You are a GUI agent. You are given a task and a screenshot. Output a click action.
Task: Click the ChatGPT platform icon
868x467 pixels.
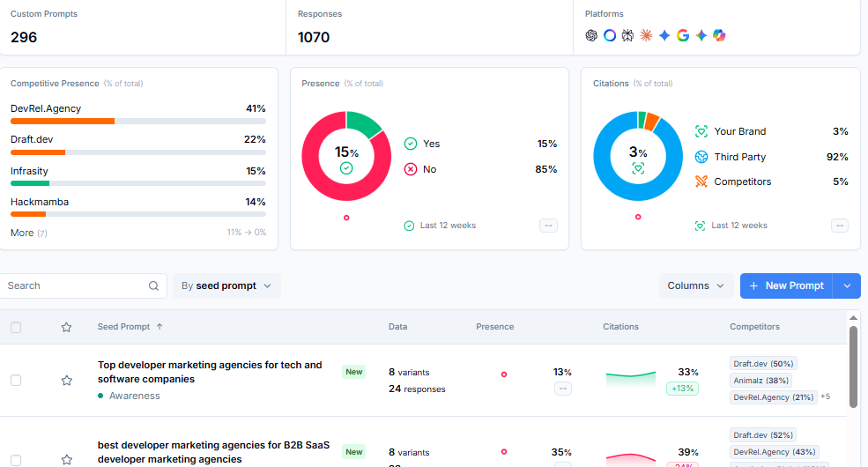[591, 35]
